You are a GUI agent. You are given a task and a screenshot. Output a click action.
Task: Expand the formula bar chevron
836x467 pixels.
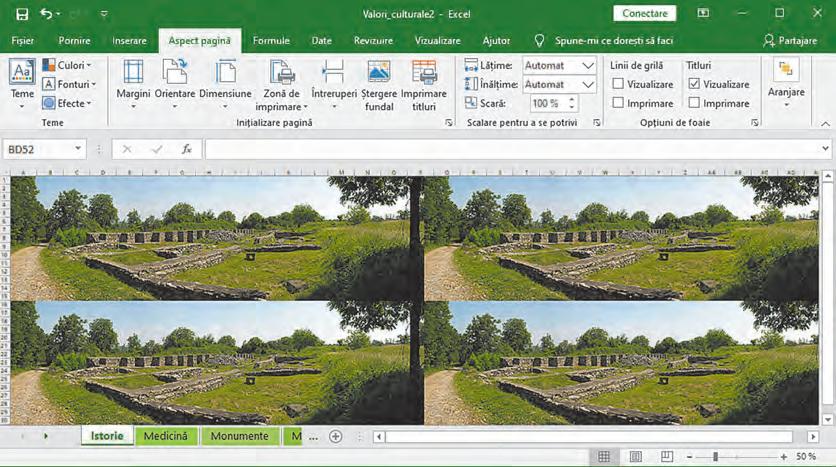pos(825,149)
